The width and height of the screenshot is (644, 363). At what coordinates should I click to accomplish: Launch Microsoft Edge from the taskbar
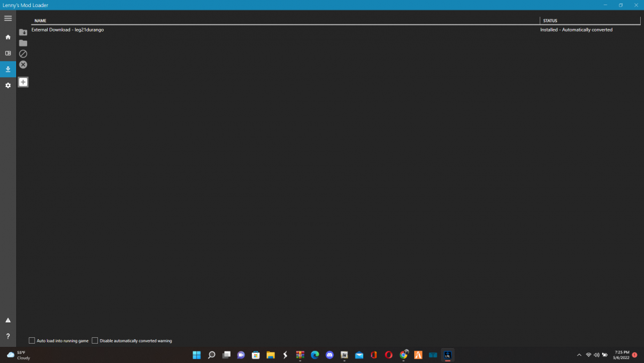(x=315, y=355)
